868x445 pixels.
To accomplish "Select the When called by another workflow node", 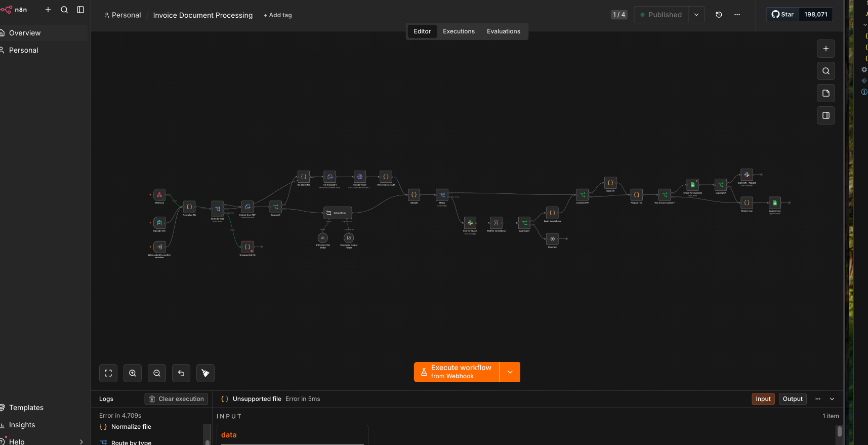I will click(159, 247).
